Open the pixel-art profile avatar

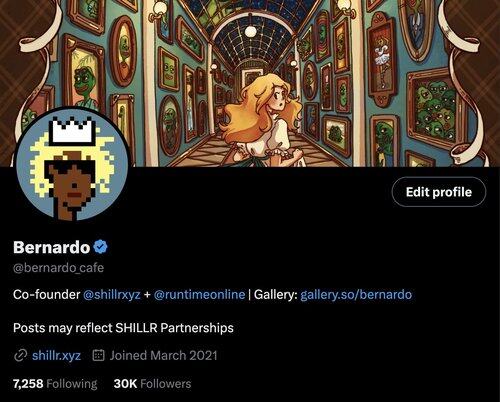pos(72,165)
